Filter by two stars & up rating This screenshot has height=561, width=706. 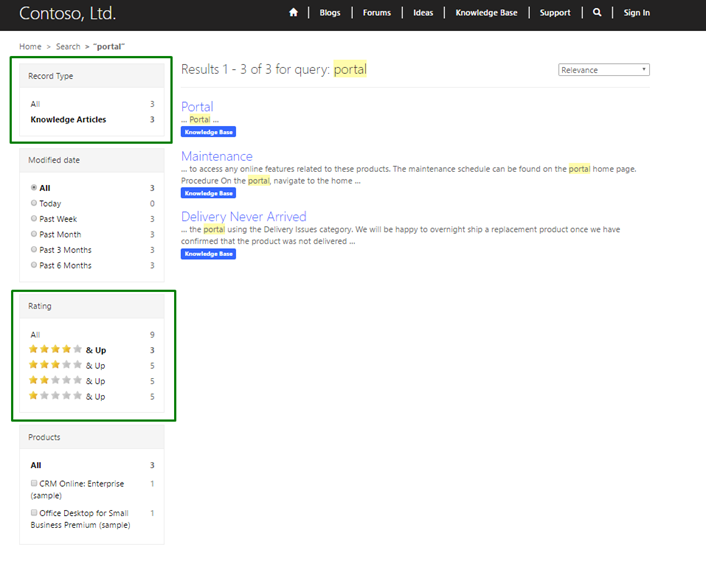(x=67, y=381)
